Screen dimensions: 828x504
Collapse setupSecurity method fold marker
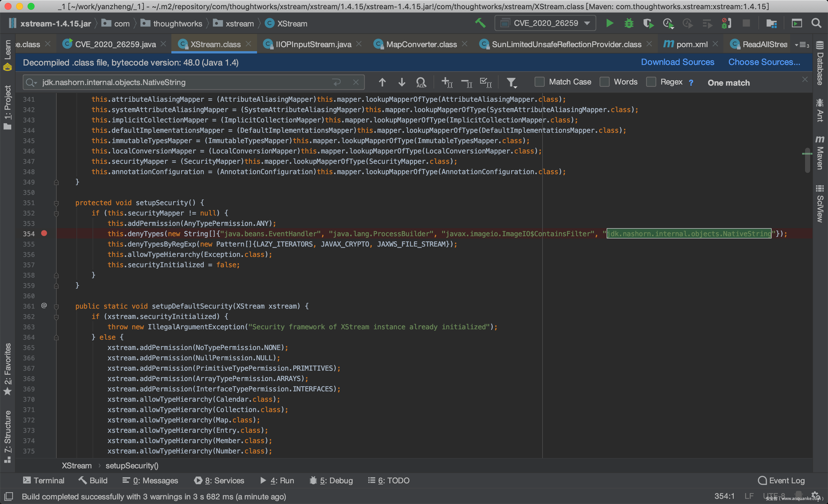(56, 203)
